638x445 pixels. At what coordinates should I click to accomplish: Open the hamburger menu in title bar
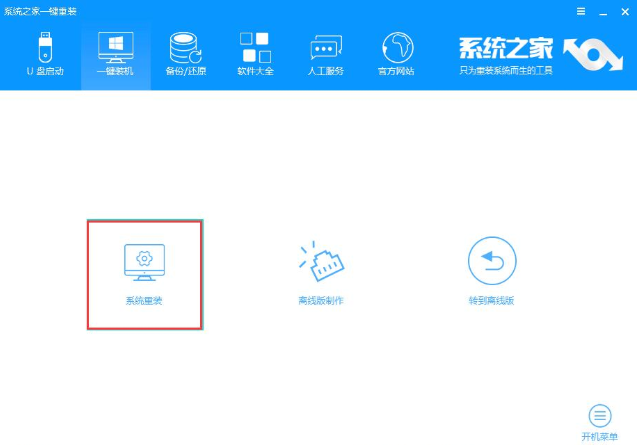pyautogui.click(x=581, y=11)
